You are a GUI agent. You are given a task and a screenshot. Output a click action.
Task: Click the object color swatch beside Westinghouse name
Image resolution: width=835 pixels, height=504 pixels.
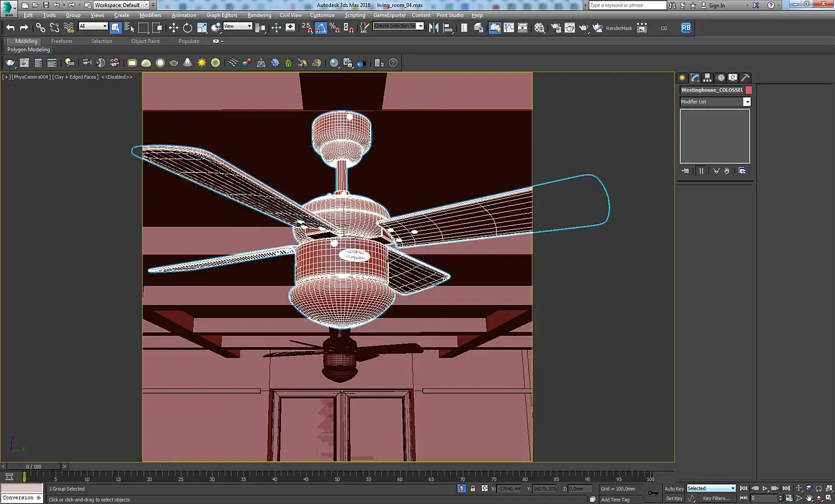coord(749,90)
